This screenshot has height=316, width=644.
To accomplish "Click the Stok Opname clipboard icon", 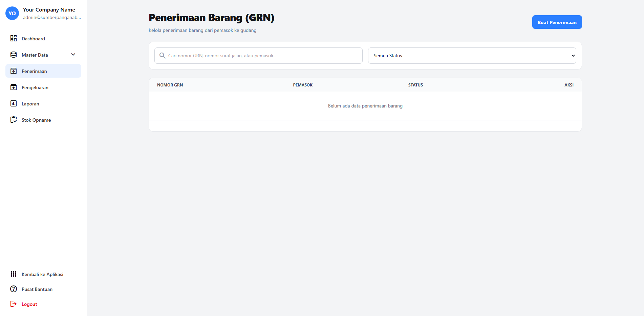I will (14, 120).
